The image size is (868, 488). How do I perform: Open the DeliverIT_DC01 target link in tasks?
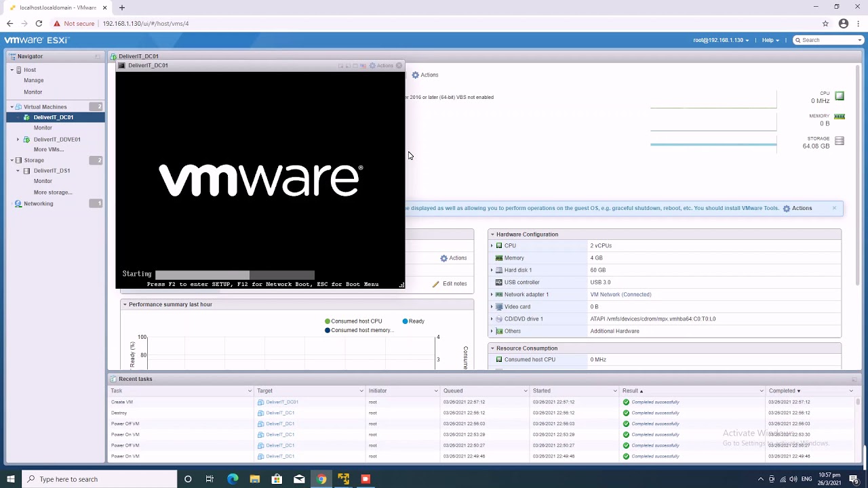click(282, 402)
